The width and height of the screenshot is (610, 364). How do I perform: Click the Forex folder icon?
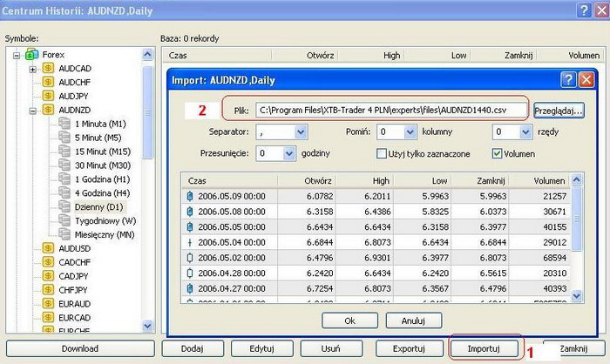click(32, 55)
